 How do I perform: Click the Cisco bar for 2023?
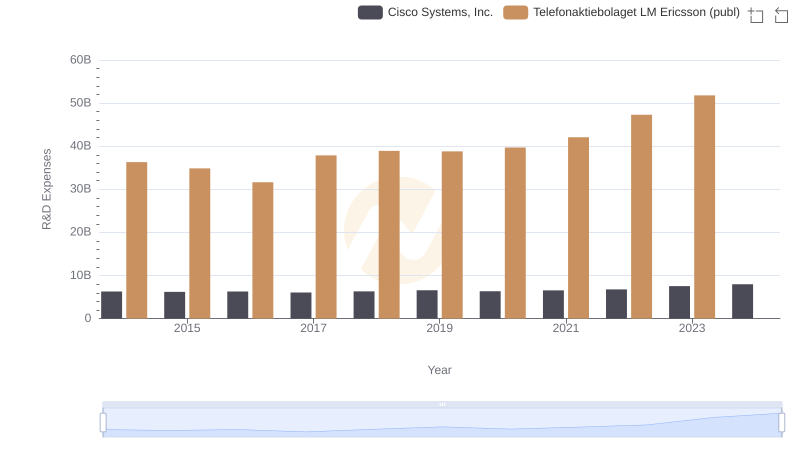pyautogui.click(x=679, y=302)
